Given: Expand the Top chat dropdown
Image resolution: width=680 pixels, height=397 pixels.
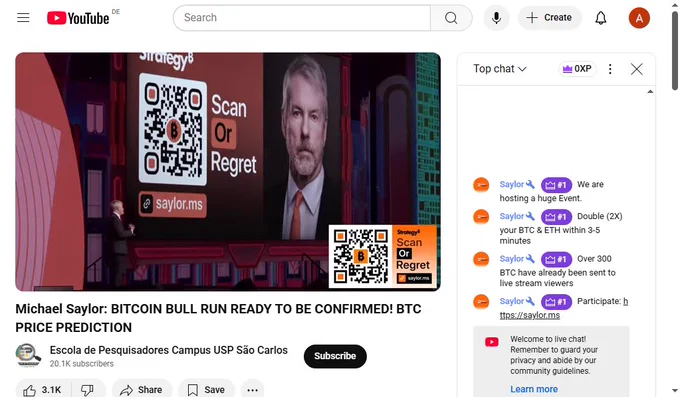Looking at the screenshot, I should (500, 69).
